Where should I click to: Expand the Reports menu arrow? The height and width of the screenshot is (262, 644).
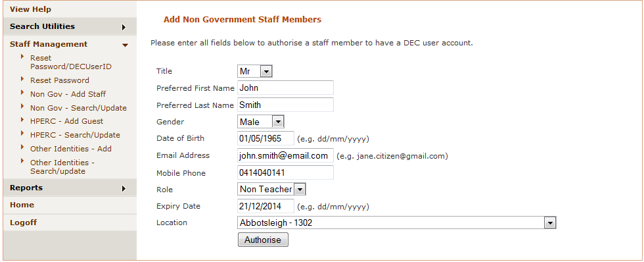(x=124, y=189)
